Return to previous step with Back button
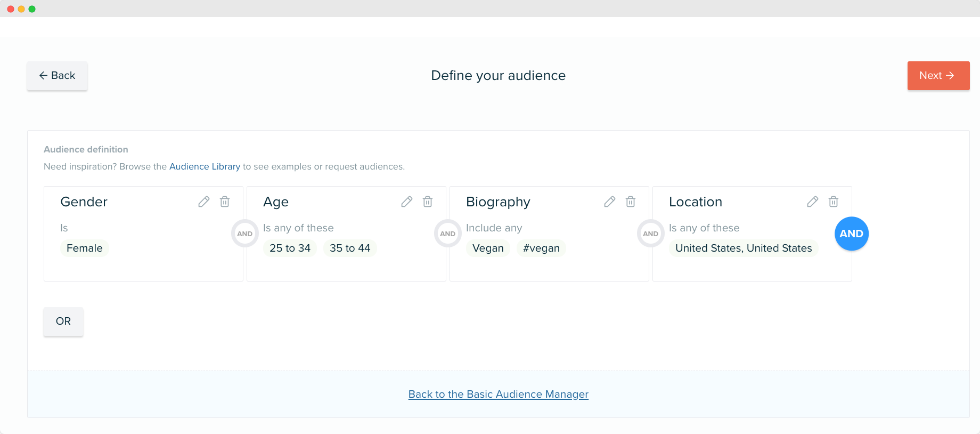This screenshot has width=980, height=434. (x=58, y=76)
